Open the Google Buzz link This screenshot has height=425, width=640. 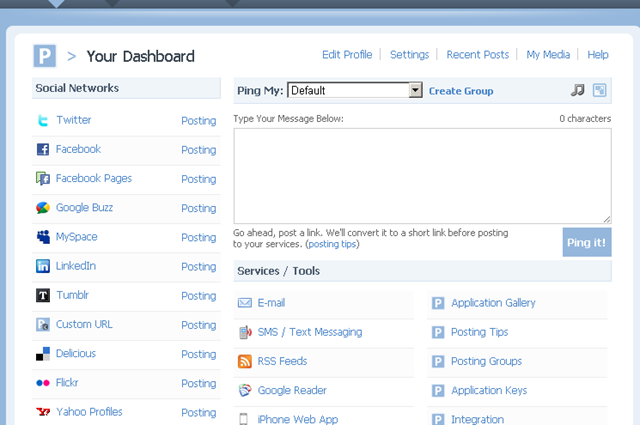(x=84, y=208)
